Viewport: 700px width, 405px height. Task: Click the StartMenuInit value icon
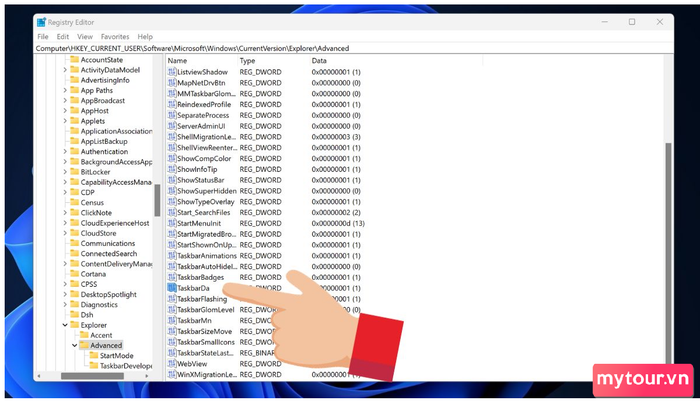click(172, 223)
